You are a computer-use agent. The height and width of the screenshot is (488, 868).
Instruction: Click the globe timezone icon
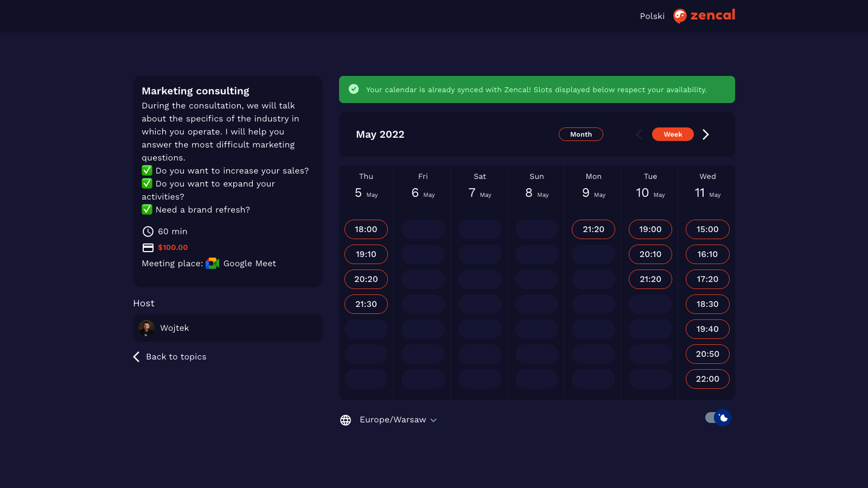coord(346,420)
